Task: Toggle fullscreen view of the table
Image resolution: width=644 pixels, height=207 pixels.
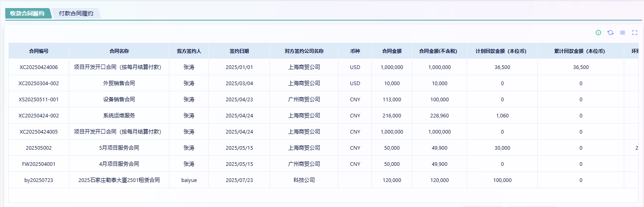Action: [635, 33]
